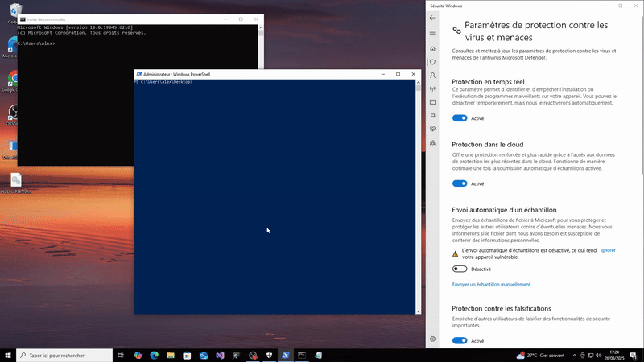
Task: Click the yellow warning triangle icon
Action: point(455,253)
